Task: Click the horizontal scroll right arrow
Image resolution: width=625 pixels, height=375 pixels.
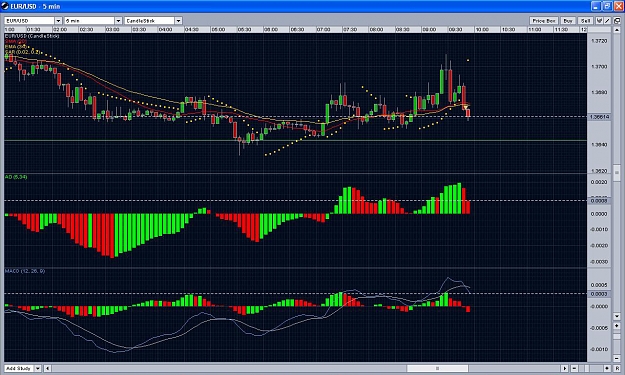Action: tap(564, 368)
